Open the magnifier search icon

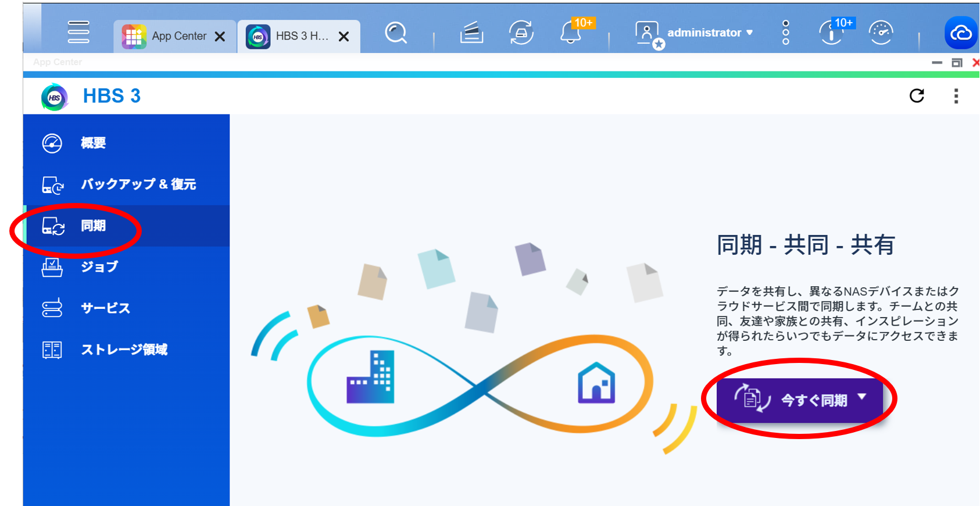[x=396, y=33]
